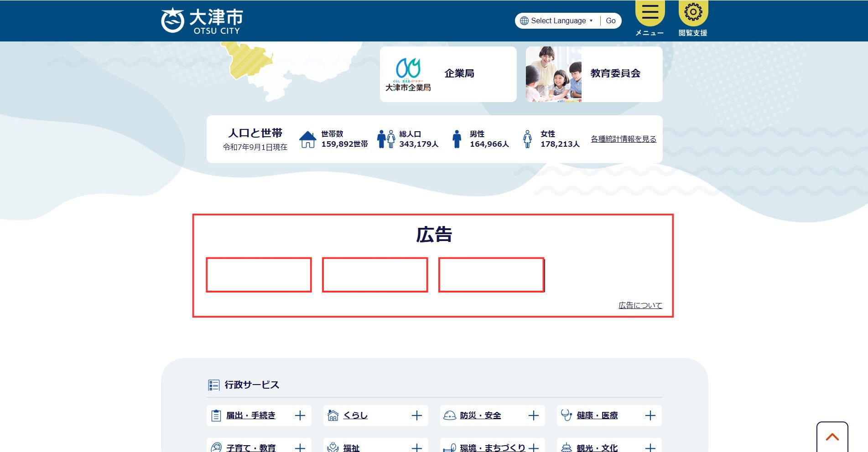Screen dimensions: 868x452
Task: Click the globe icon in language selector
Action: point(524,21)
